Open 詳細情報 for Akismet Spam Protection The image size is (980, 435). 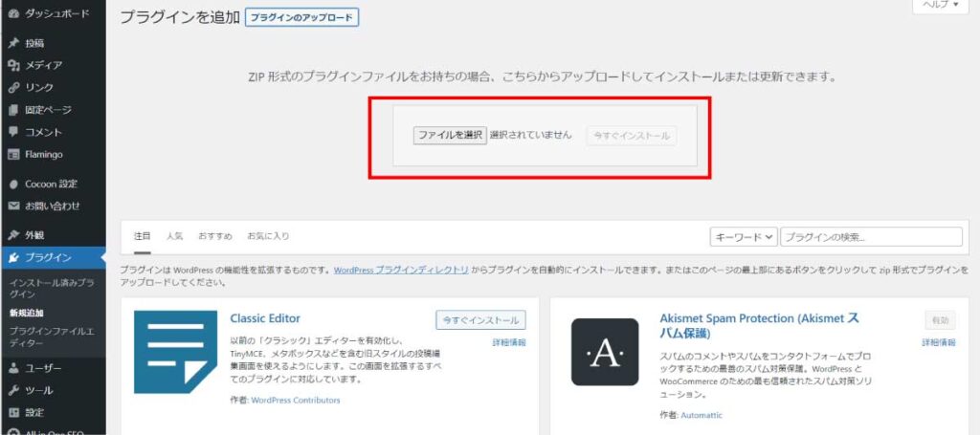[939, 342]
